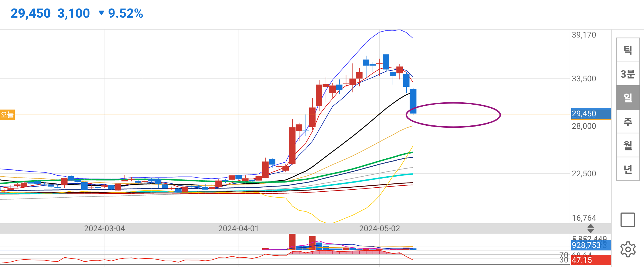
Task: Click the empty square fullscreen icon
Action: (x=628, y=220)
